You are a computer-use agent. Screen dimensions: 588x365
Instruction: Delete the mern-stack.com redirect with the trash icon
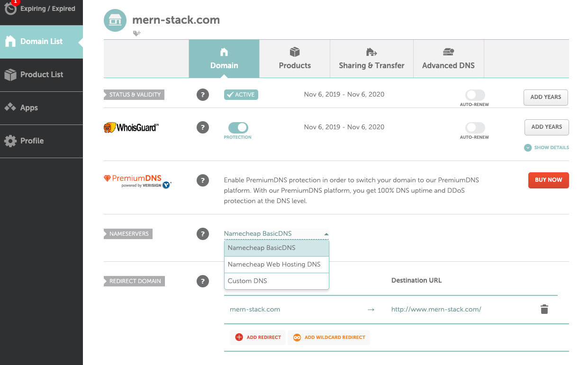pos(544,309)
